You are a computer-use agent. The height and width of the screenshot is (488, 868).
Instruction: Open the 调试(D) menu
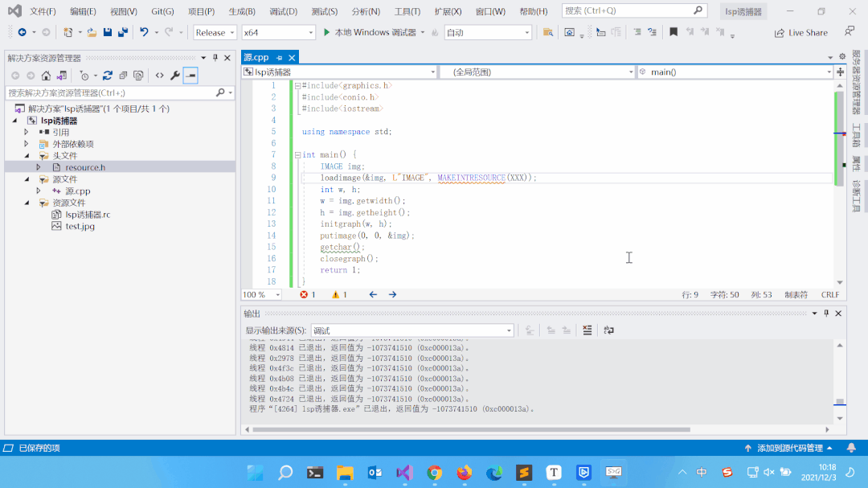(x=283, y=11)
